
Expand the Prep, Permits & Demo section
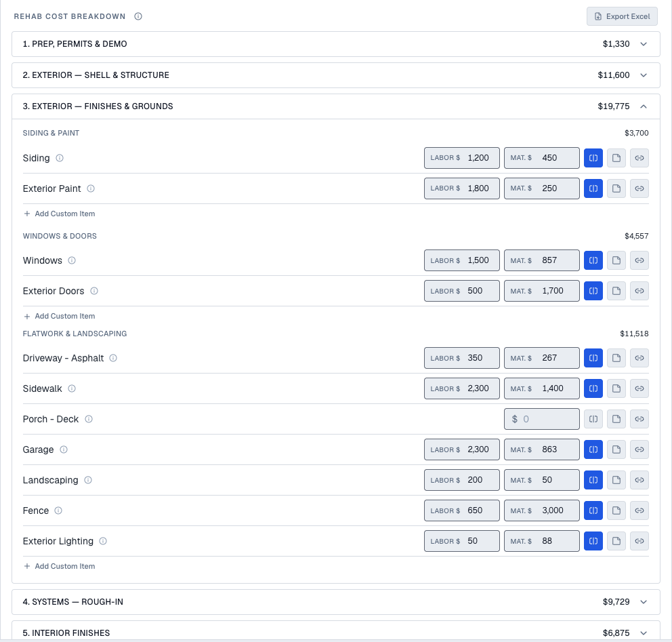(x=336, y=44)
